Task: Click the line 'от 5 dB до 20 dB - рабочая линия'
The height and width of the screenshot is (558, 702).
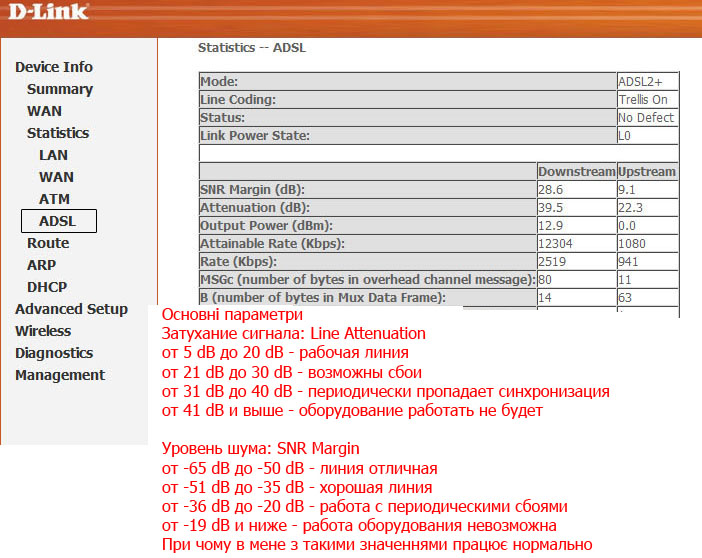Action: tap(285, 353)
